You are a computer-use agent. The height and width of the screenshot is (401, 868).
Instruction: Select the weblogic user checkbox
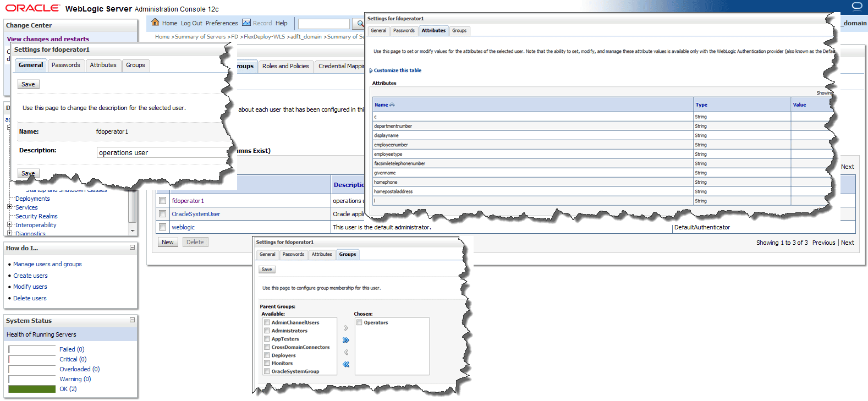click(x=162, y=227)
